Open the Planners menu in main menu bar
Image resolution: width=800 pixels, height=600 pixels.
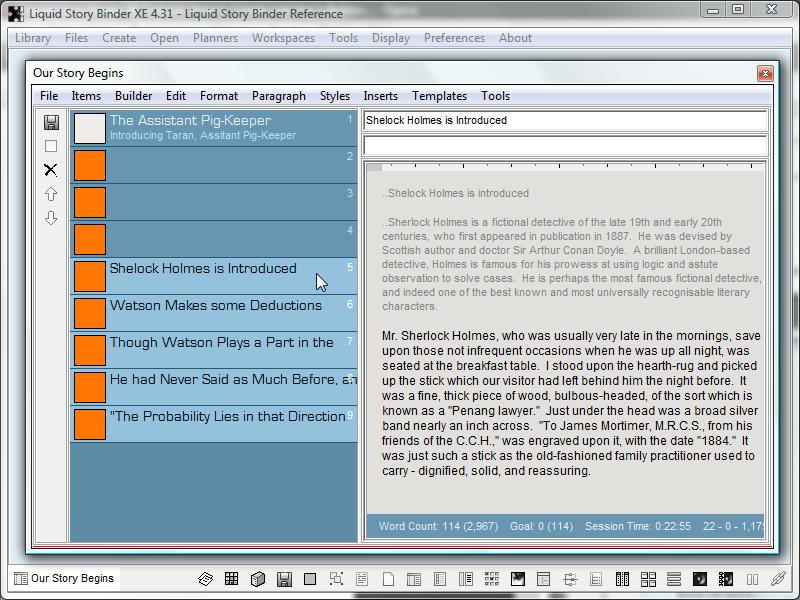click(x=215, y=38)
